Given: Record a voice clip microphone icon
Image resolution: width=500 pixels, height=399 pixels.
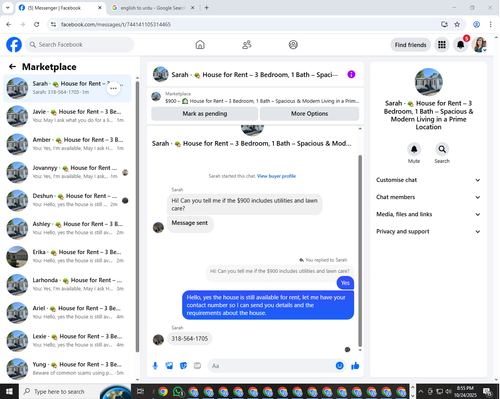Looking at the screenshot, I should tap(155, 366).
